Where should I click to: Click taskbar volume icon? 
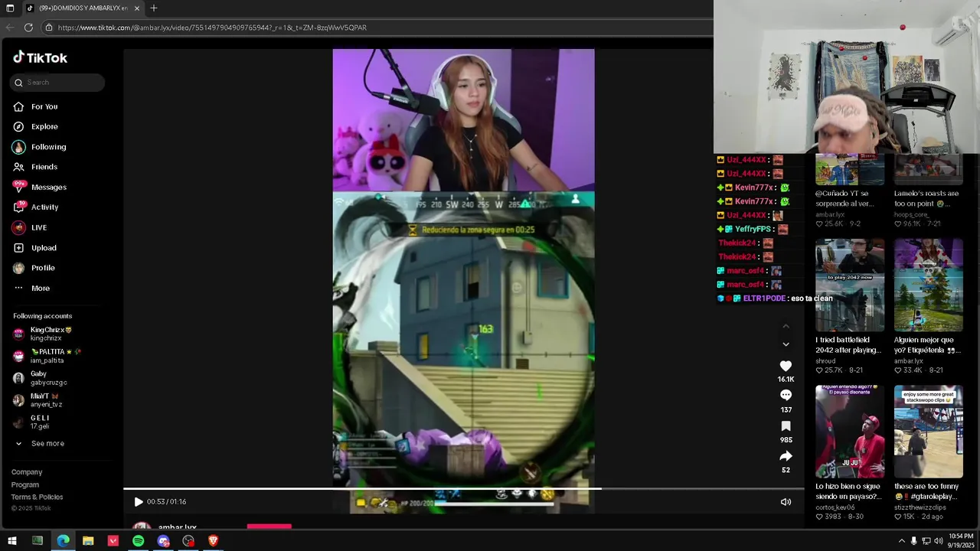[x=939, y=541]
